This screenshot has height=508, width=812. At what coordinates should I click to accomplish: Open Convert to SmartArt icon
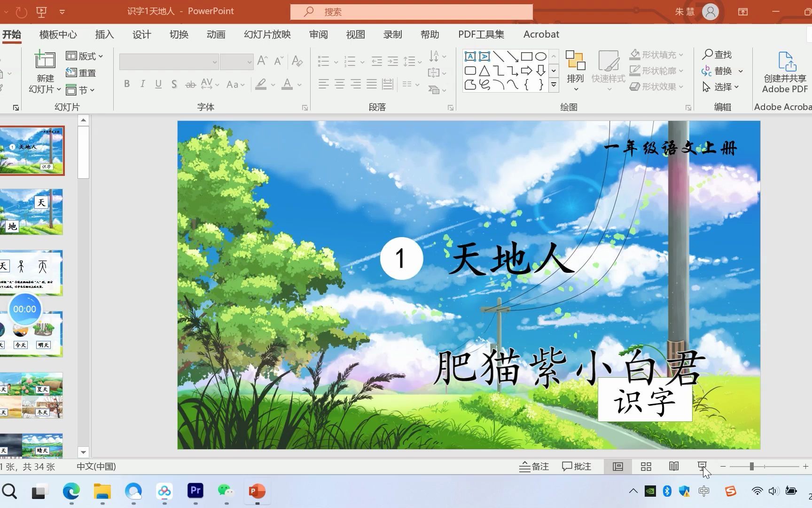tap(437, 89)
